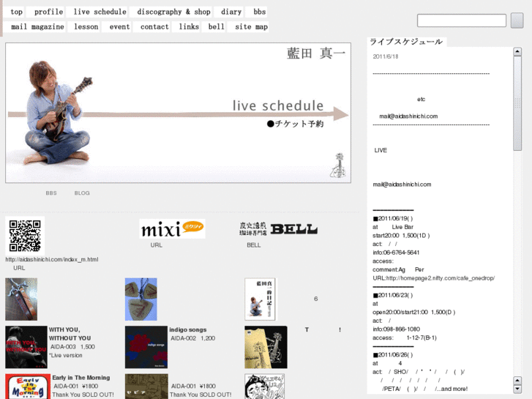Image resolution: width=532 pixels, height=399 pixels.
Task: Open the bell menu item
Action: pyautogui.click(x=216, y=27)
